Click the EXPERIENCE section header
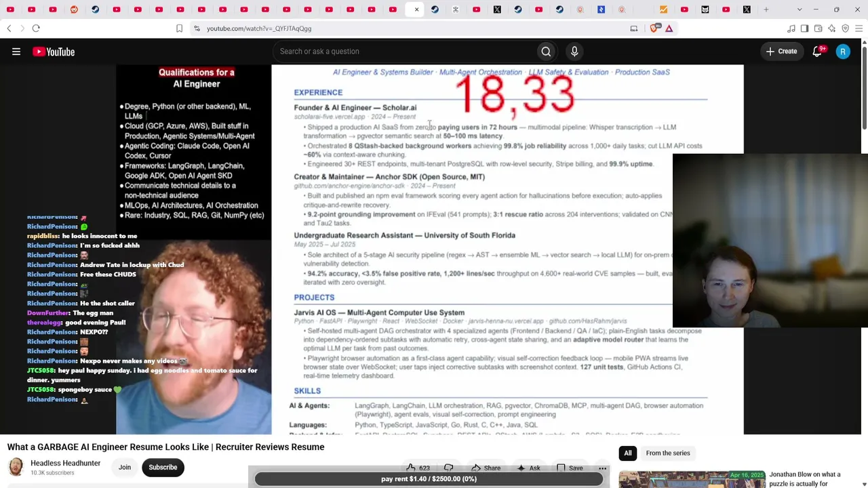 tap(318, 92)
